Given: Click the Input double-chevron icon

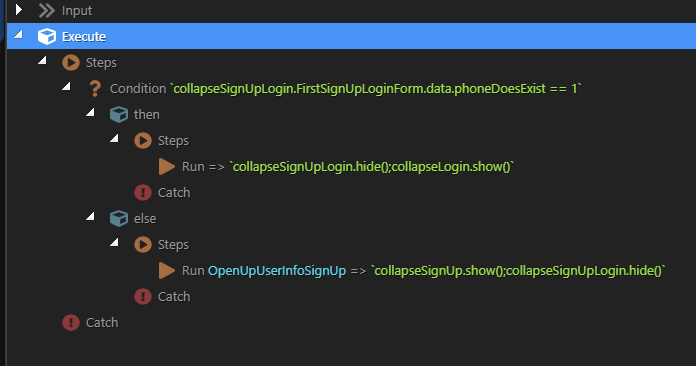Looking at the screenshot, I should coord(47,11).
